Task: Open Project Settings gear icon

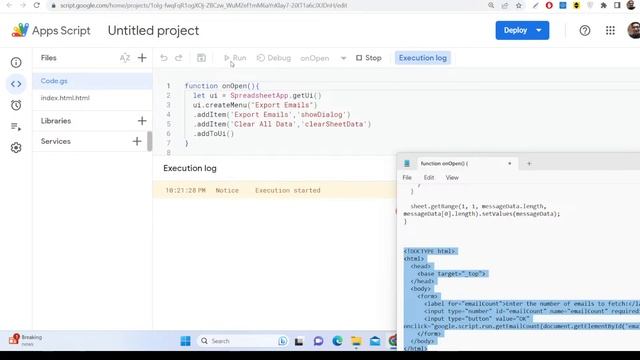Action: [x=16, y=148]
